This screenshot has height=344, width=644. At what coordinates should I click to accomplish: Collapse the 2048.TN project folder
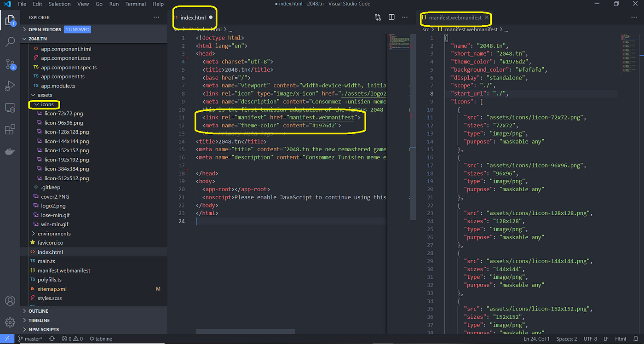[25, 39]
